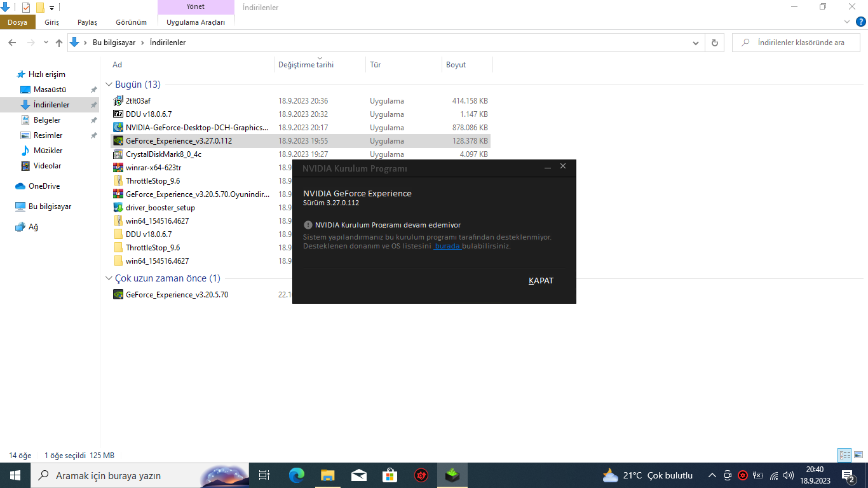Screen dimensions: 868x488
Task: Expand the ribbon with the chevron
Action: click(847, 22)
